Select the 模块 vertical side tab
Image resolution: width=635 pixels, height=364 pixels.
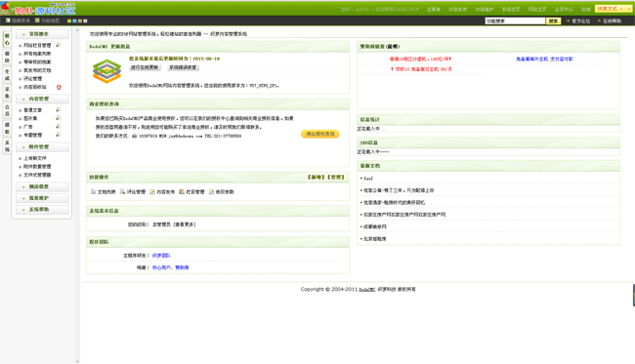[x=7, y=57]
